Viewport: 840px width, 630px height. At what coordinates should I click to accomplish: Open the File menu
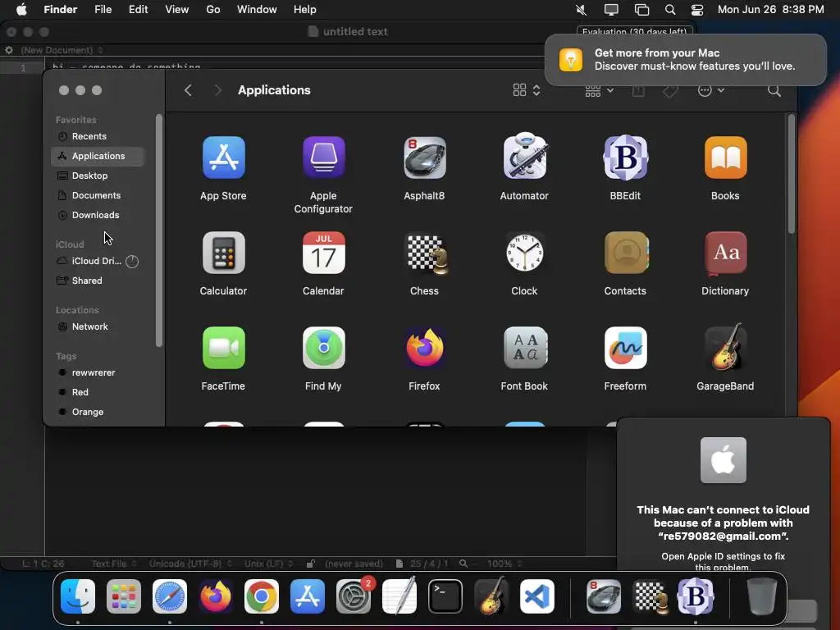tap(103, 10)
